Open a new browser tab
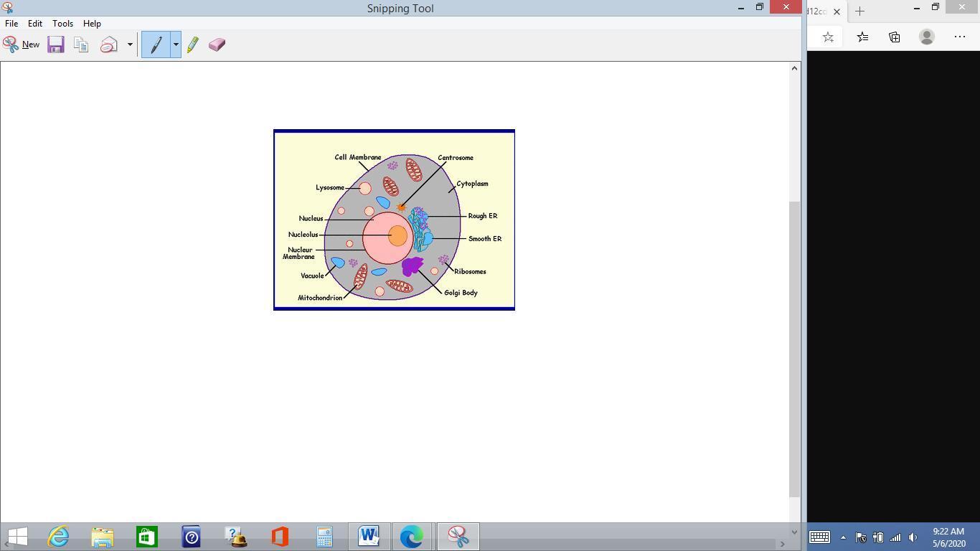 pos(859,11)
